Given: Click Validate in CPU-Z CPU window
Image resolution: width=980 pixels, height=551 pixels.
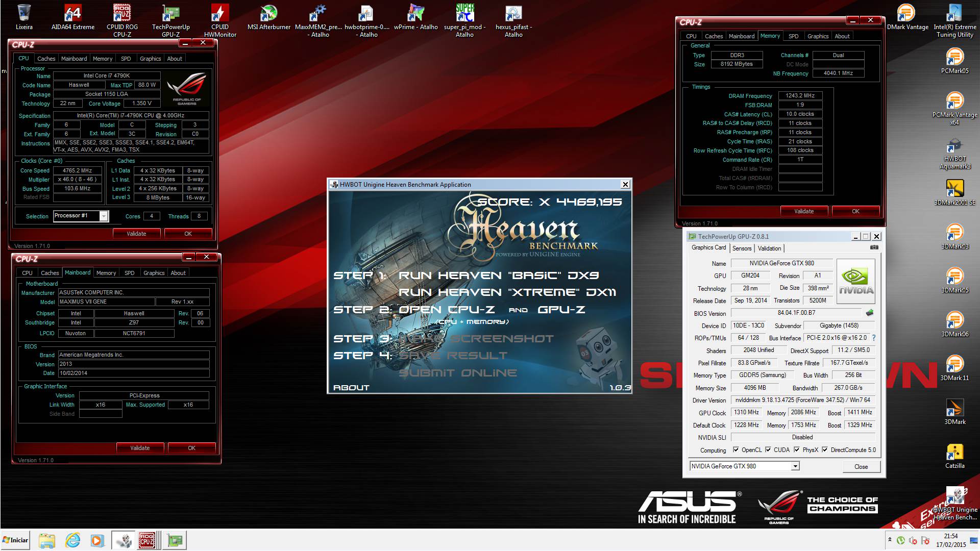Looking at the screenshot, I should (136, 234).
